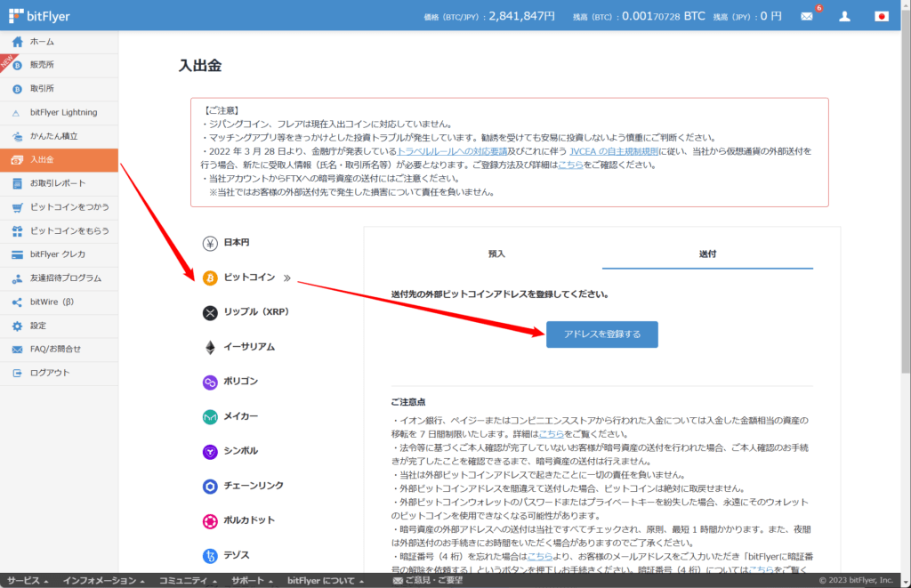The width and height of the screenshot is (911, 588).
Task: Click the JPY balance 0 円
Action: [x=771, y=16]
